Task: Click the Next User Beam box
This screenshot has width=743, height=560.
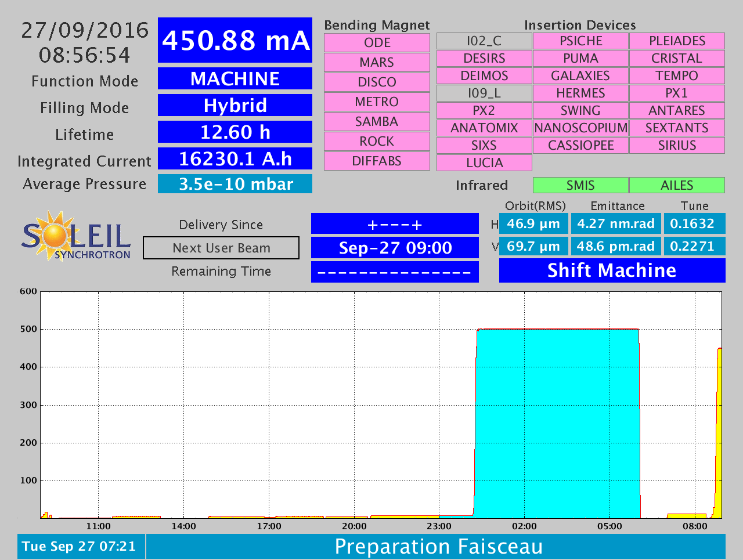Action: point(221,248)
